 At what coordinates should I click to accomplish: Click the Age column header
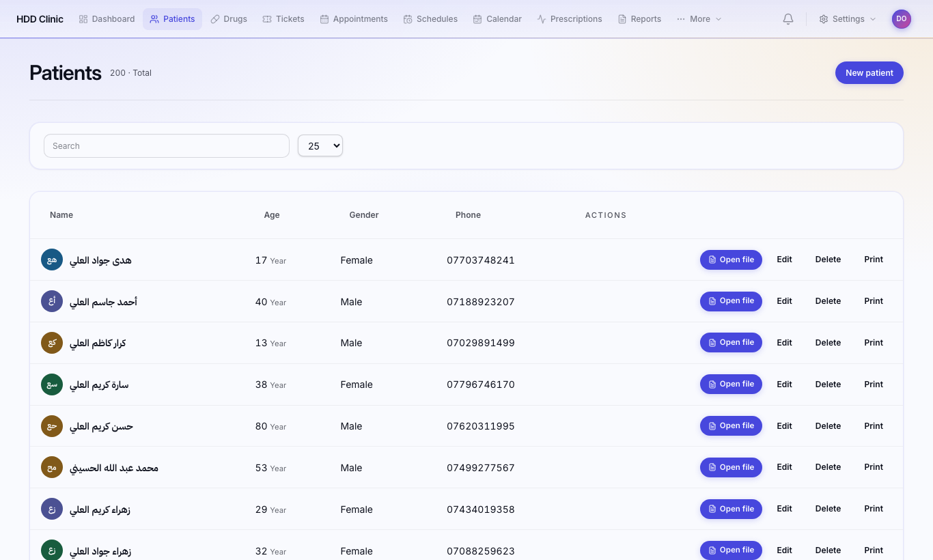pos(272,215)
